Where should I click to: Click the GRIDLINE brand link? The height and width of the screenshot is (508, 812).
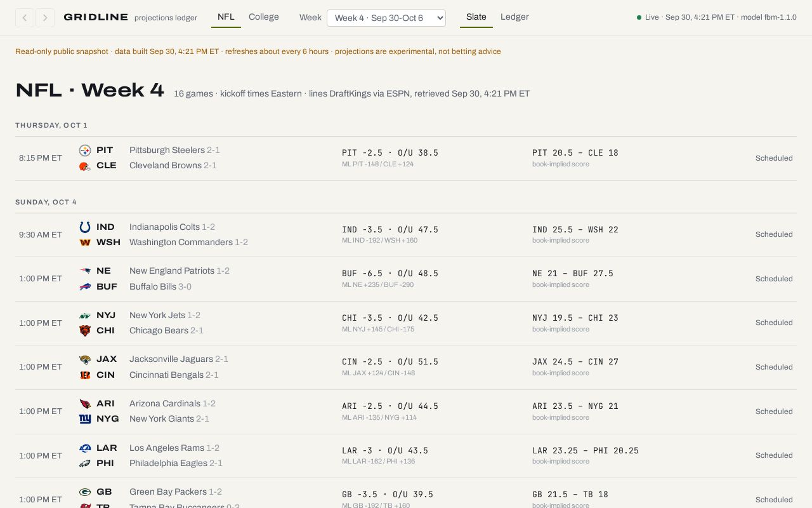tap(96, 17)
